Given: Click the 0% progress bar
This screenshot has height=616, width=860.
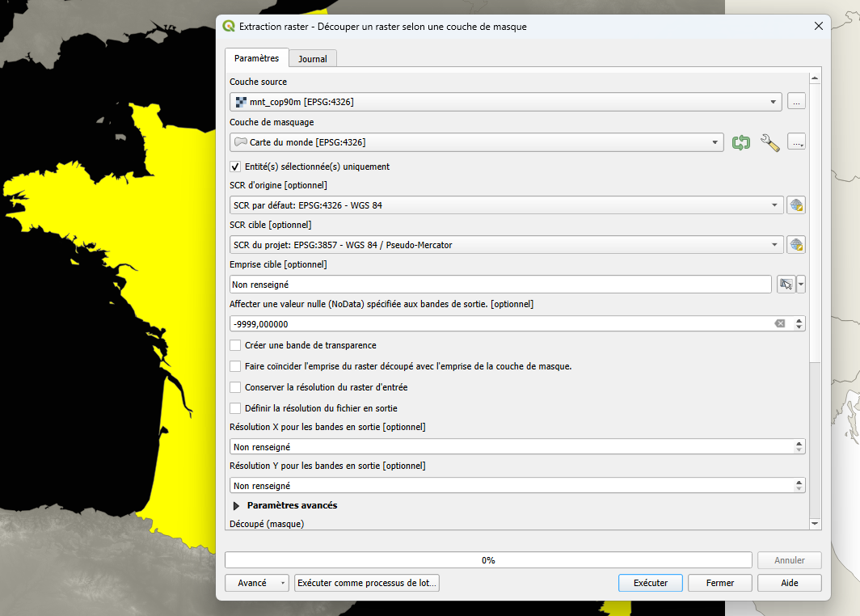Looking at the screenshot, I should 488,560.
